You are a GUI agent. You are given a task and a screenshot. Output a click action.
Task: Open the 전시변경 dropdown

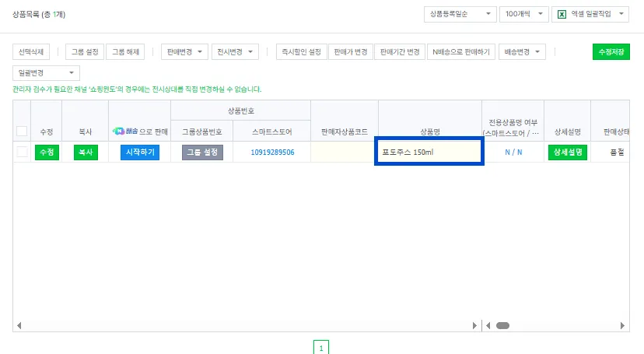[235, 52]
